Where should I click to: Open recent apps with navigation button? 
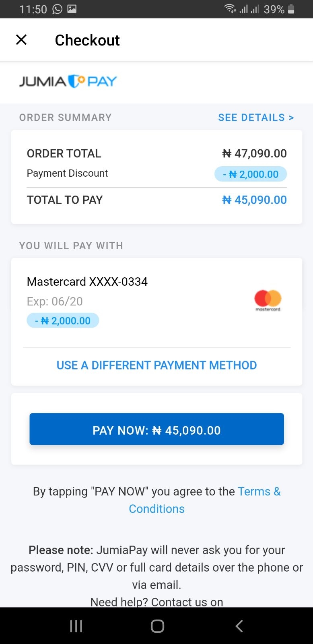[76, 626]
